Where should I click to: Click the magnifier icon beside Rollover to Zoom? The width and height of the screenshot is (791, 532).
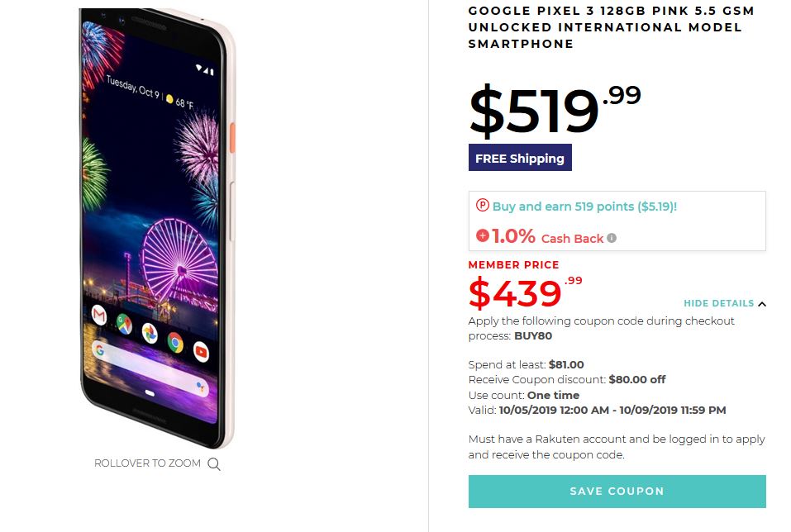(x=214, y=464)
